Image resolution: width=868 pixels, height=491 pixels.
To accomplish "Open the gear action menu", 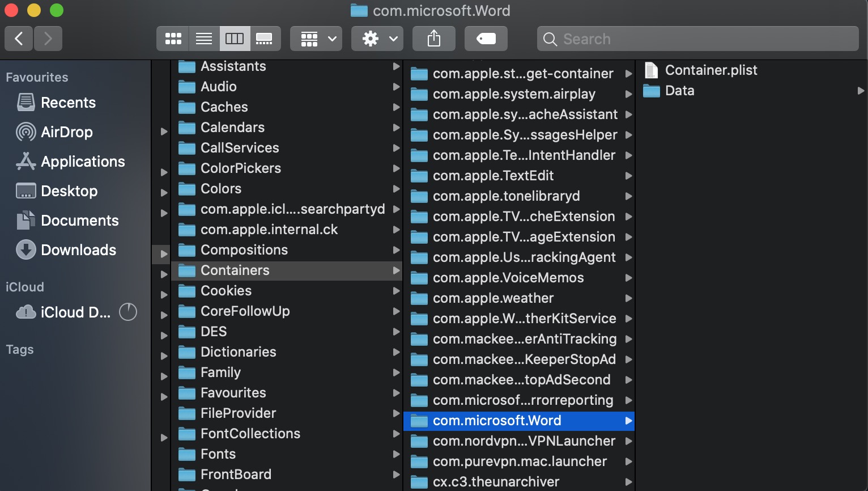I will [x=377, y=39].
